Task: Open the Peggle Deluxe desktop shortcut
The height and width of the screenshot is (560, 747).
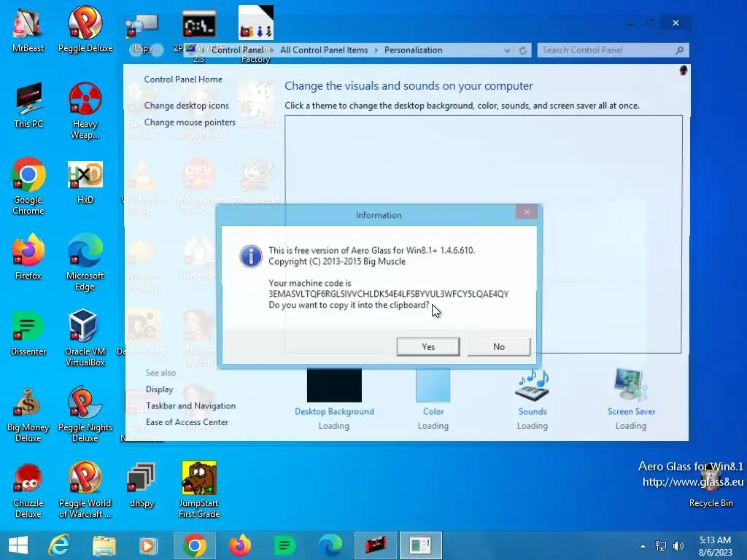Action: click(x=85, y=31)
